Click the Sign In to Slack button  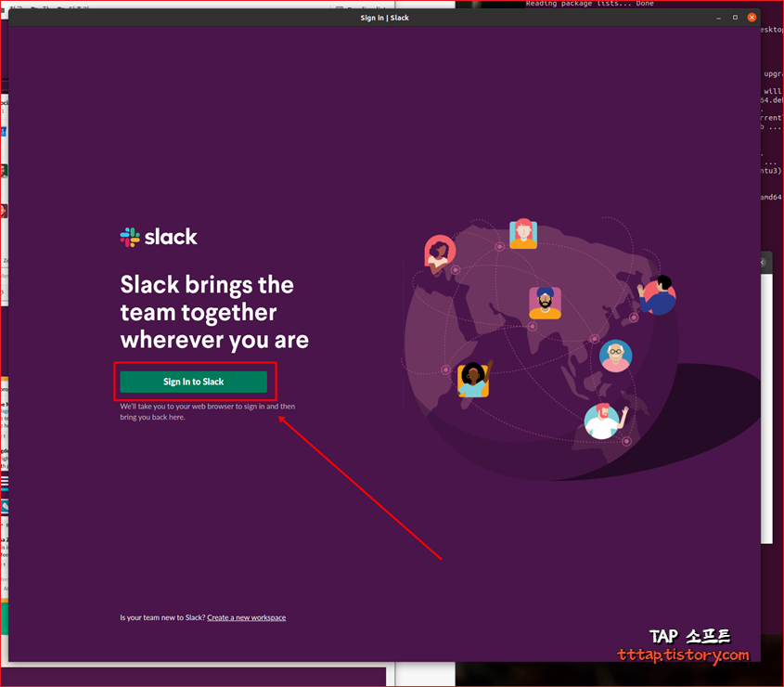194,382
